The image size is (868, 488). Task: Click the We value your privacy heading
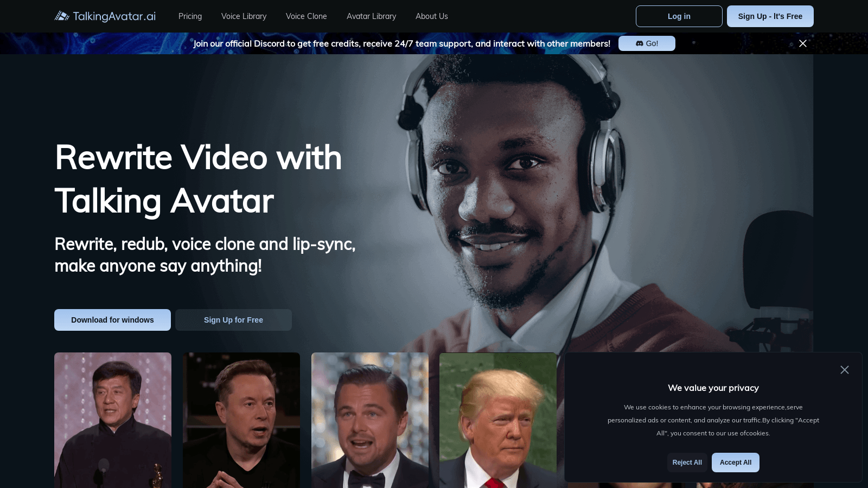click(713, 388)
